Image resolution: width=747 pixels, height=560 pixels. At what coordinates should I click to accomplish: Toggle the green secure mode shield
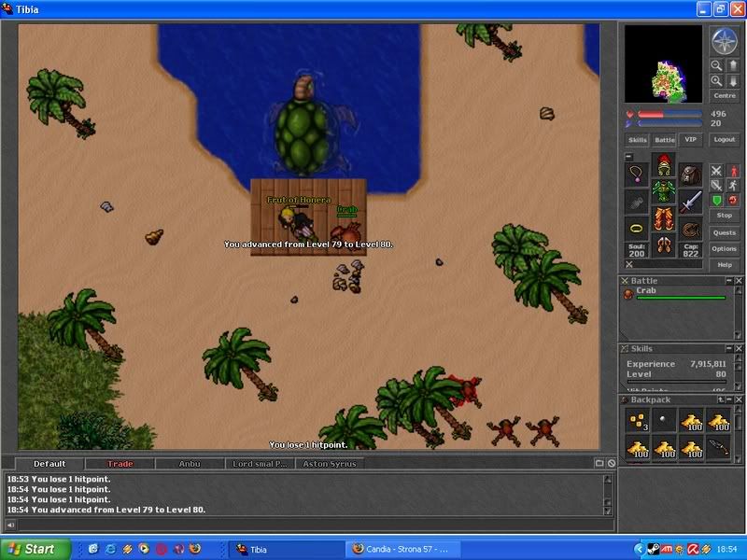[716, 200]
